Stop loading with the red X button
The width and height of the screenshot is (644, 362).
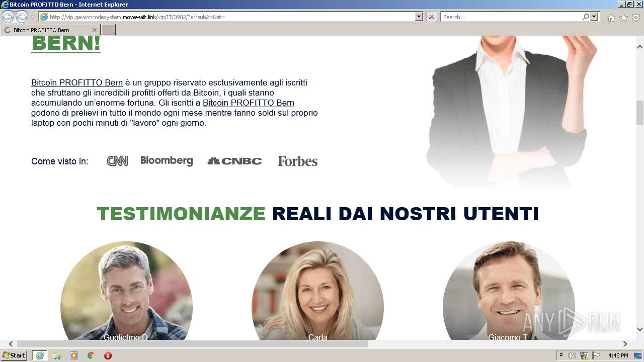tap(432, 17)
